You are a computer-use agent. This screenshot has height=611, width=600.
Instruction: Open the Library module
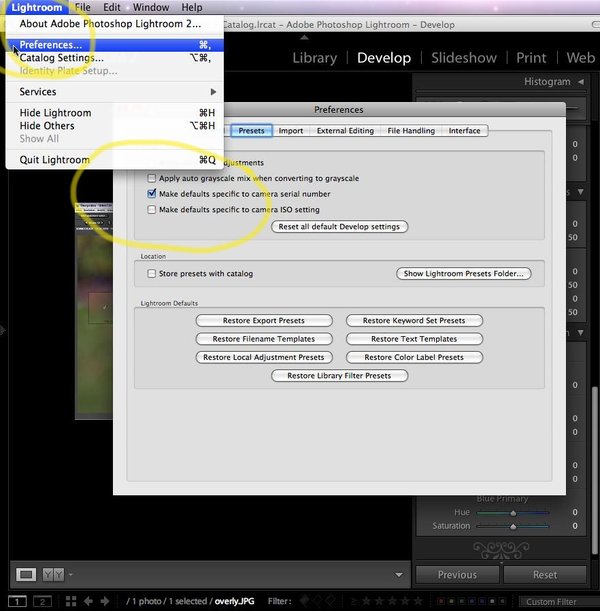coord(314,58)
